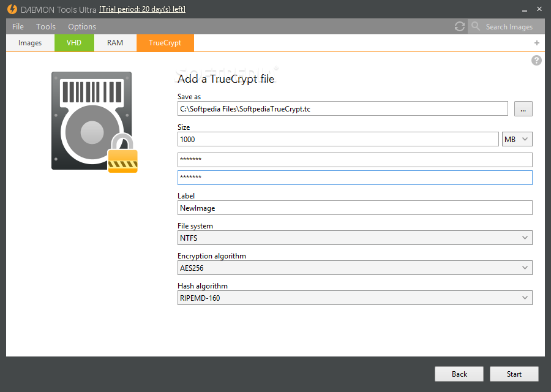This screenshot has width=551, height=392.
Task: Click the 'Hash algorithm' label
Action: [203, 286]
